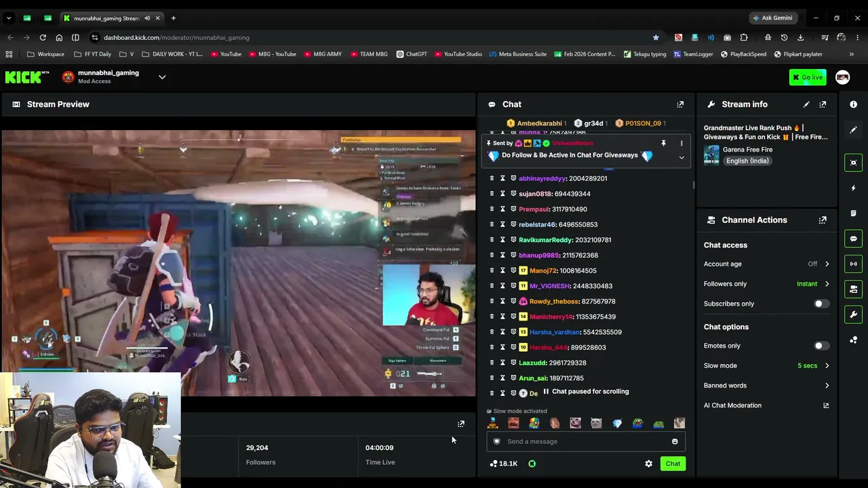Insert the blue diamond emote
Viewport: 868px width, 488px height.
[x=617, y=424]
